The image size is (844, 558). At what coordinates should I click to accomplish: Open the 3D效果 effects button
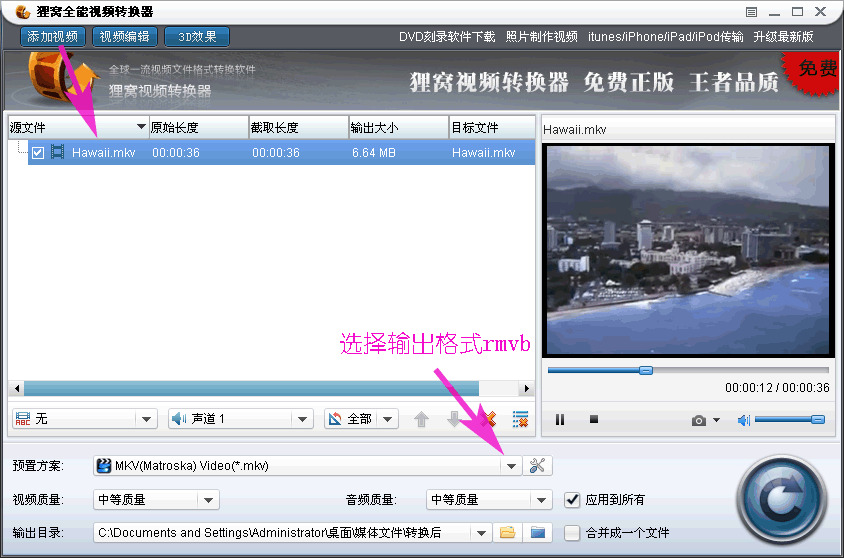[x=197, y=37]
